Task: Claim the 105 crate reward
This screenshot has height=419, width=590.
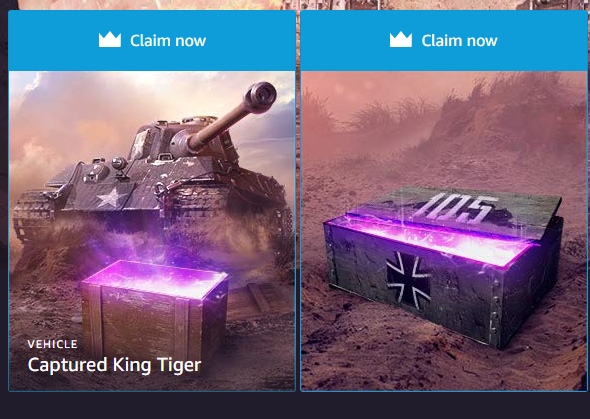Action: coord(444,41)
